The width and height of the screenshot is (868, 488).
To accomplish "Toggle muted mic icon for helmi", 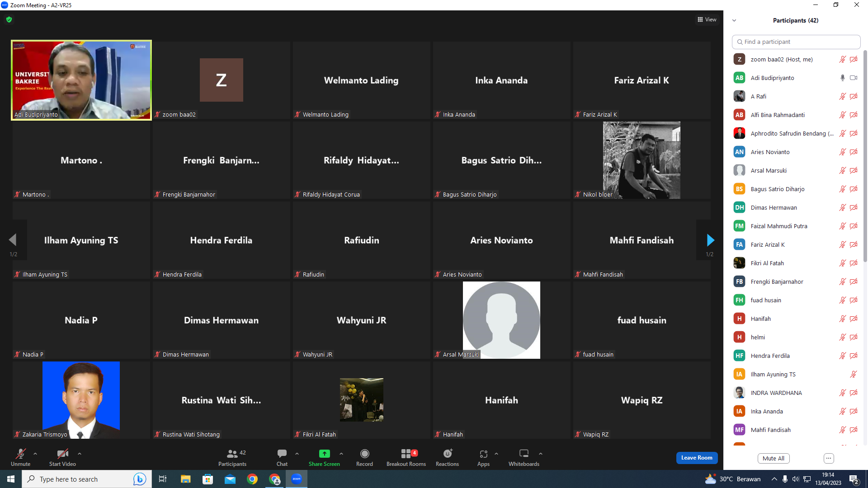I will 843,337.
